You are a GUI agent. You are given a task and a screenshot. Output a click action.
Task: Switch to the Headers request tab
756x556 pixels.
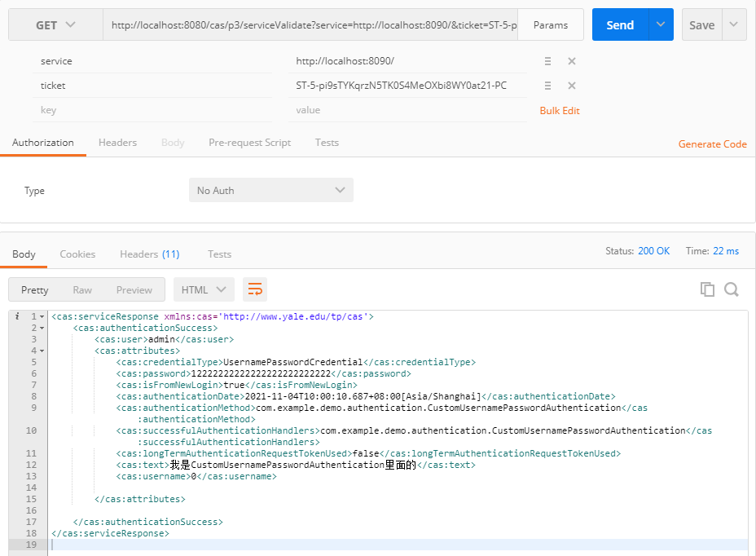click(x=117, y=142)
